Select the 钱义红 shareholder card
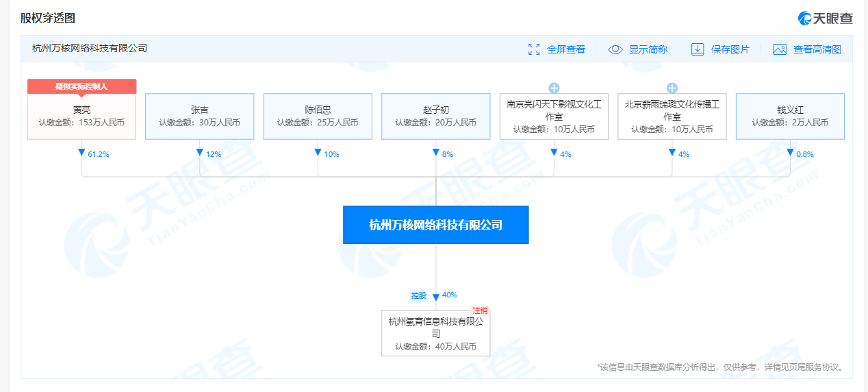 tap(790, 116)
